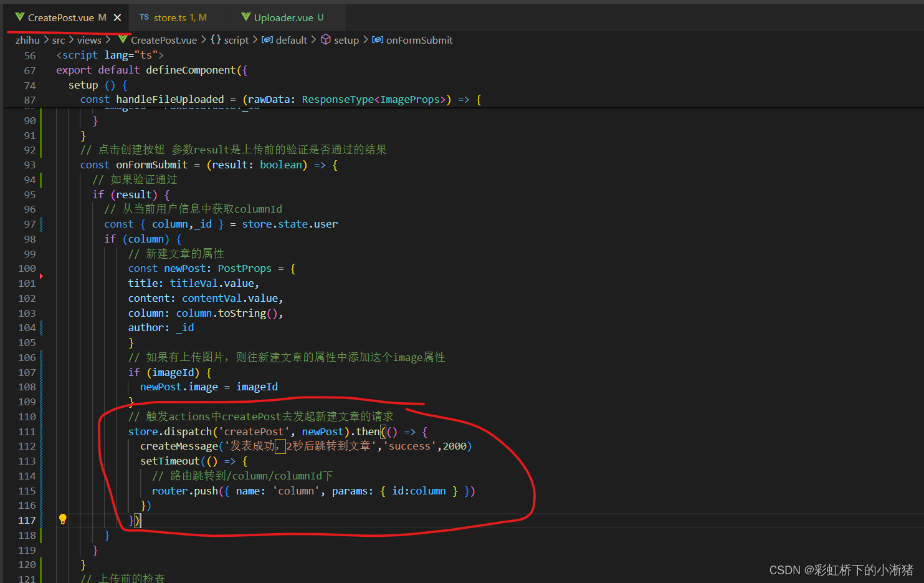The width and height of the screenshot is (924, 583).
Task: Close the CreatePost.vue tab
Action: [x=117, y=17]
